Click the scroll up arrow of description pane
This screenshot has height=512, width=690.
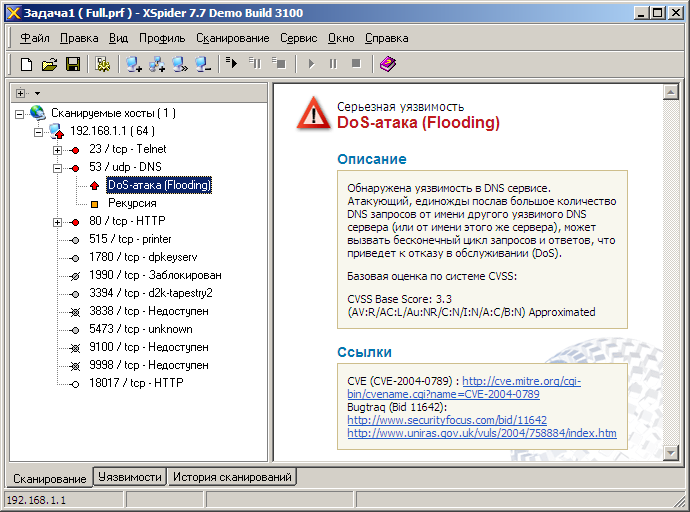(671, 92)
